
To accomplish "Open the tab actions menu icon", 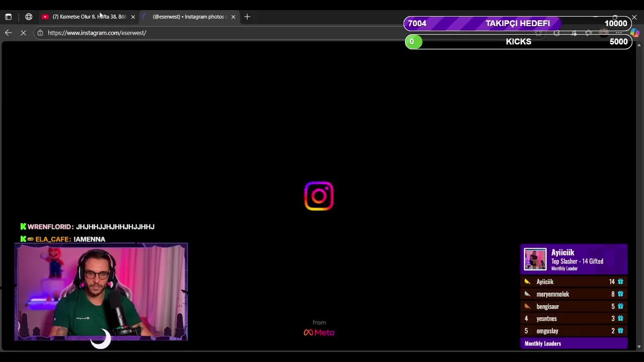I will 8,17.
